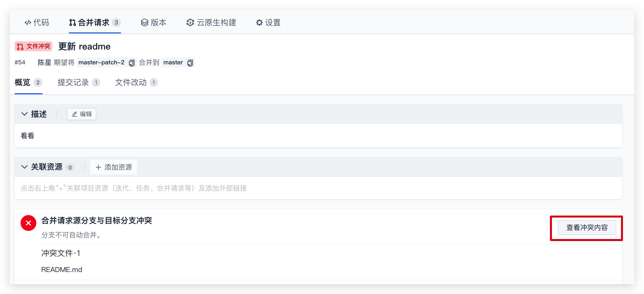Open the 文件改动 tab
Screen dimensions: 644x294
pos(136,82)
